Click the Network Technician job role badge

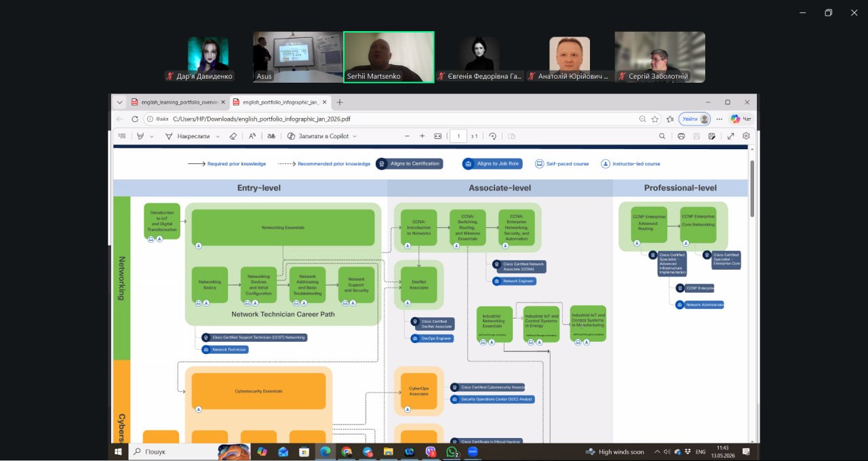[x=225, y=350]
